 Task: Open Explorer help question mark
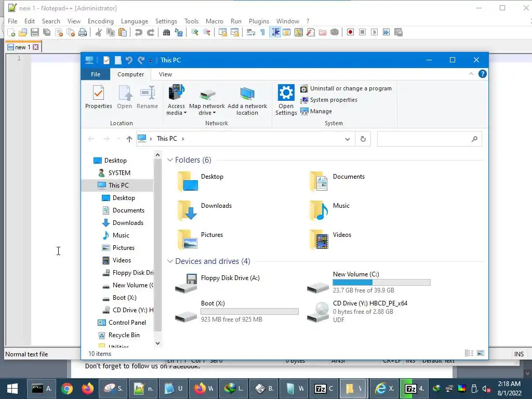coord(483,74)
